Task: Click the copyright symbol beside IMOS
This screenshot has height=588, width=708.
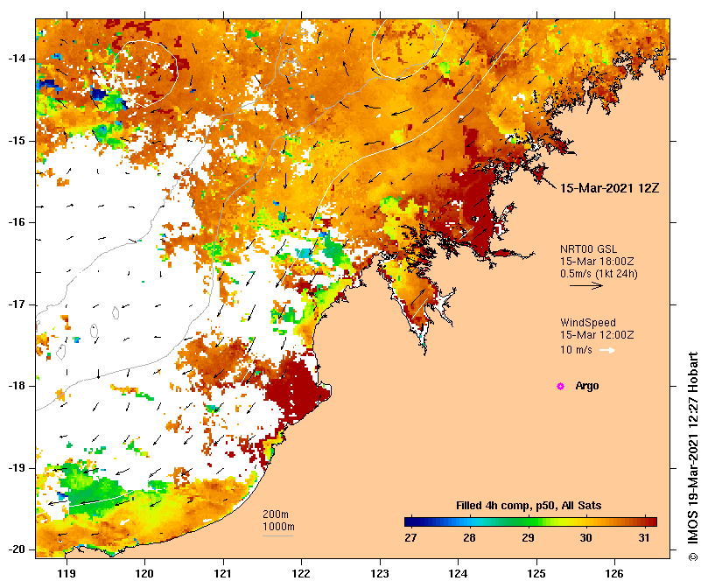Action: (693, 556)
